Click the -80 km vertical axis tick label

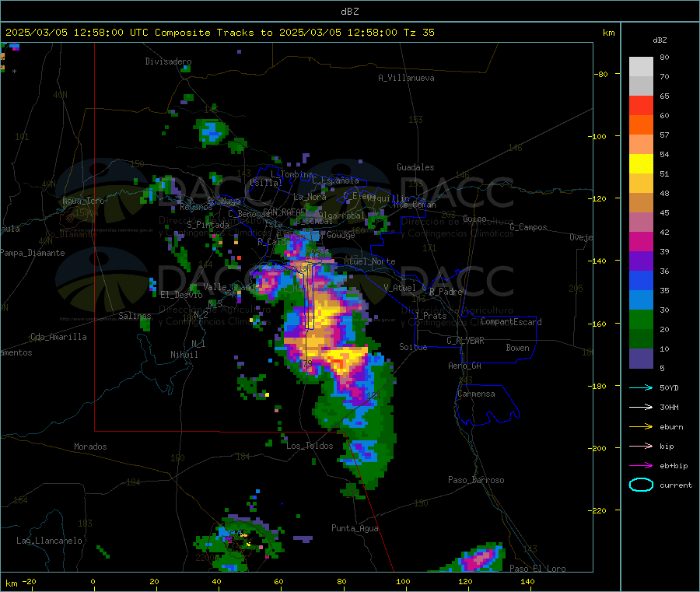click(x=601, y=74)
